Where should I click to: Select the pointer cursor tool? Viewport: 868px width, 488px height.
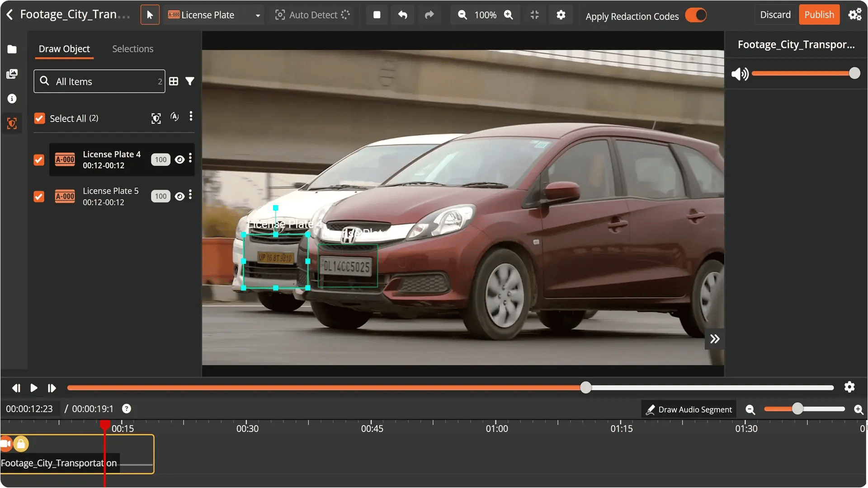[x=150, y=15]
